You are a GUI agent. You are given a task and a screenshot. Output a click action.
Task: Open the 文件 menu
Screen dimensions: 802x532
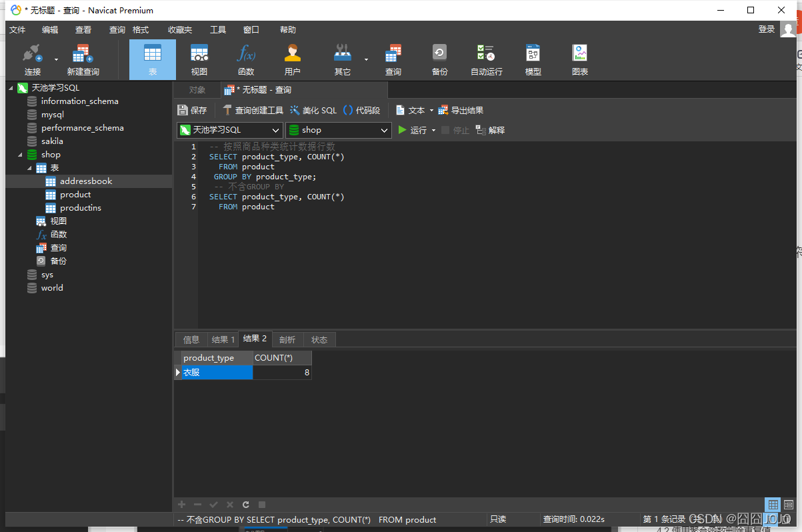[17, 30]
